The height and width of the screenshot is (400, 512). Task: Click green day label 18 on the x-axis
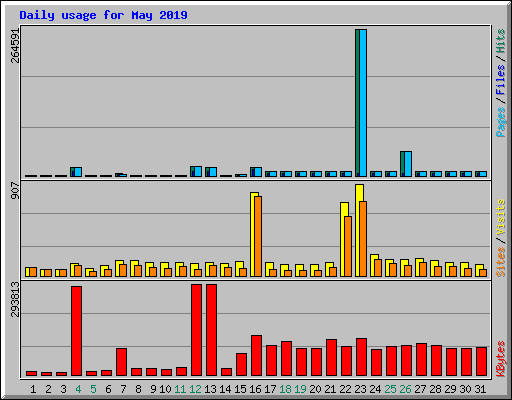(x=285, y=389)
